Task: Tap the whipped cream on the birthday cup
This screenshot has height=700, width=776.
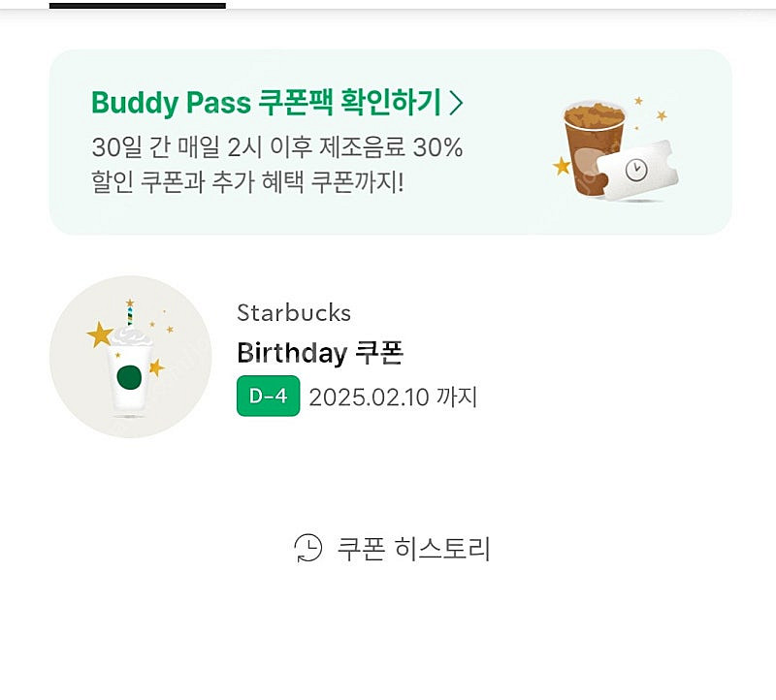Action: pyautogui.click(x=129, y=336)
